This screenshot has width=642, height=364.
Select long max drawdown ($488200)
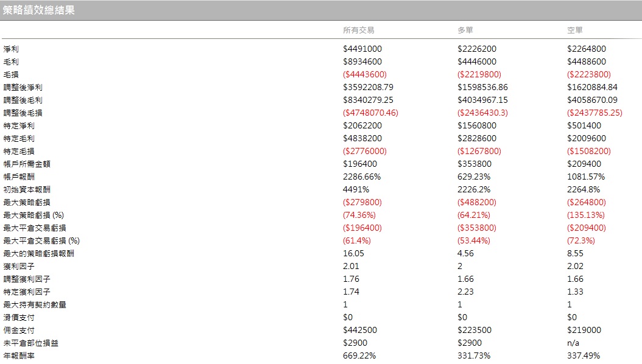click(477, 203)
